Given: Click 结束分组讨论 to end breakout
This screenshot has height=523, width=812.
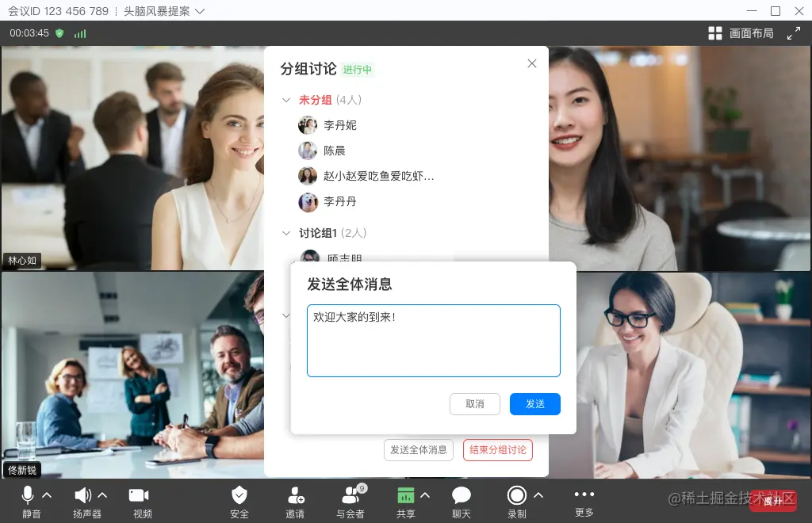Looking at the screenshot, I should pos(498,450).
